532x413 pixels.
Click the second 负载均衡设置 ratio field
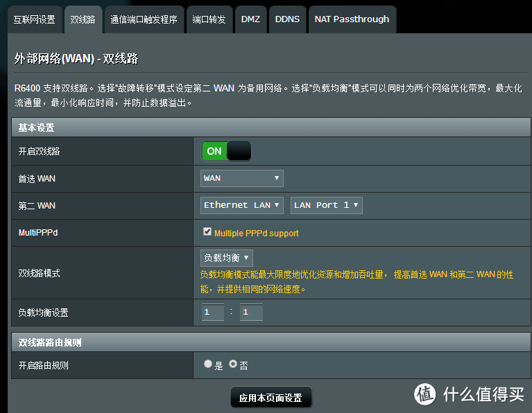pos(251,313)
